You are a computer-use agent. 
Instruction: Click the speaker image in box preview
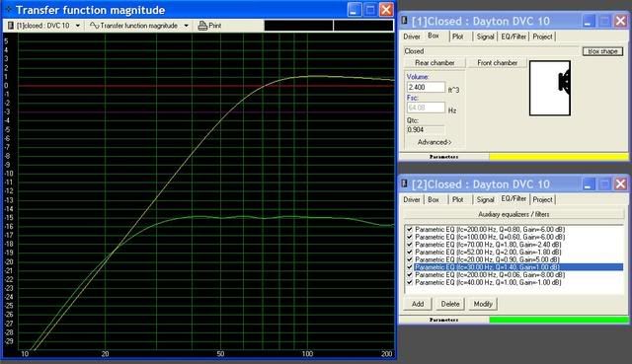564,82
